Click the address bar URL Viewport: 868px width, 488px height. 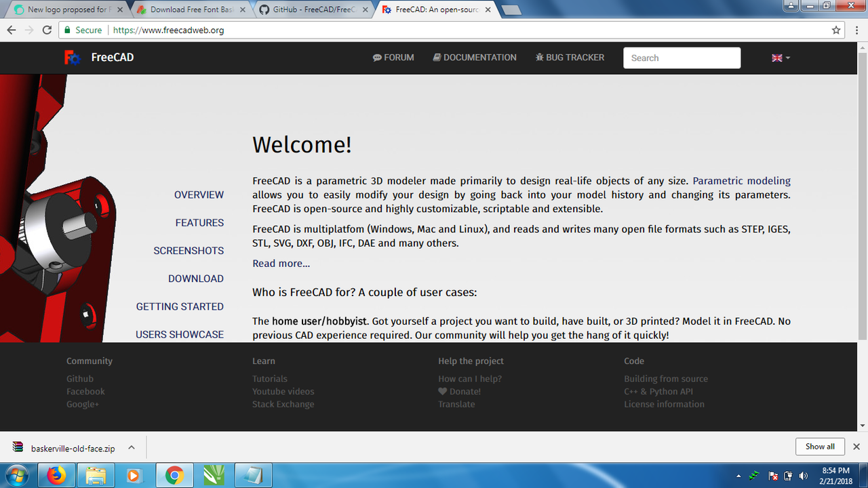click(x=168, y=30)
